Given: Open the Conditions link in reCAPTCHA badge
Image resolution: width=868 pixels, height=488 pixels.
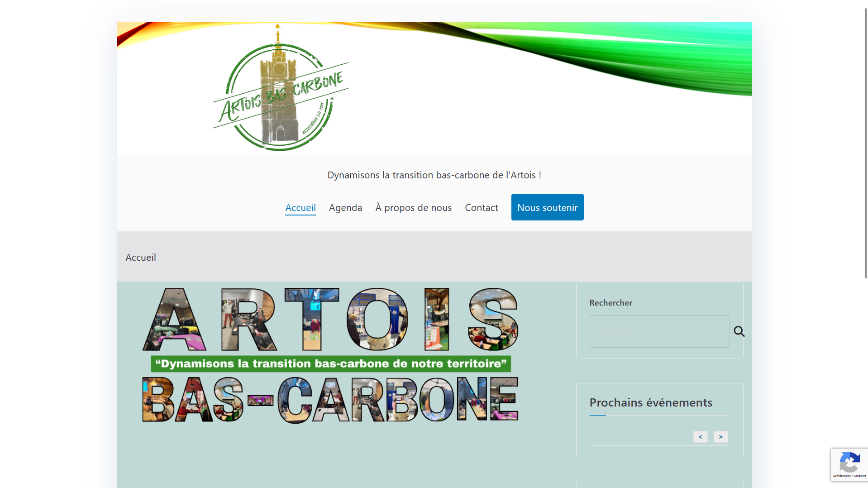Looking at the screenshot, I should pyautogui.click(x=860, y=476).
